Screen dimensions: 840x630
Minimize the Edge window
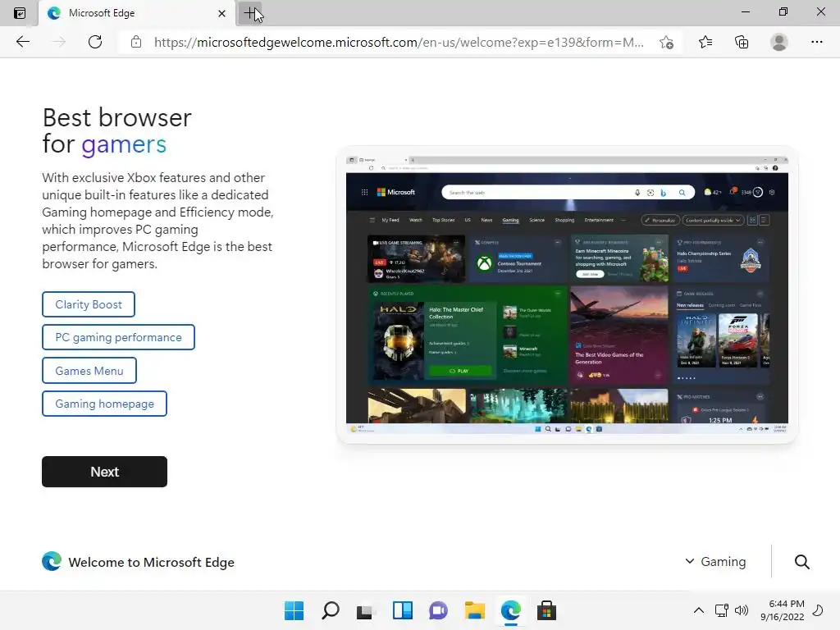746,11
